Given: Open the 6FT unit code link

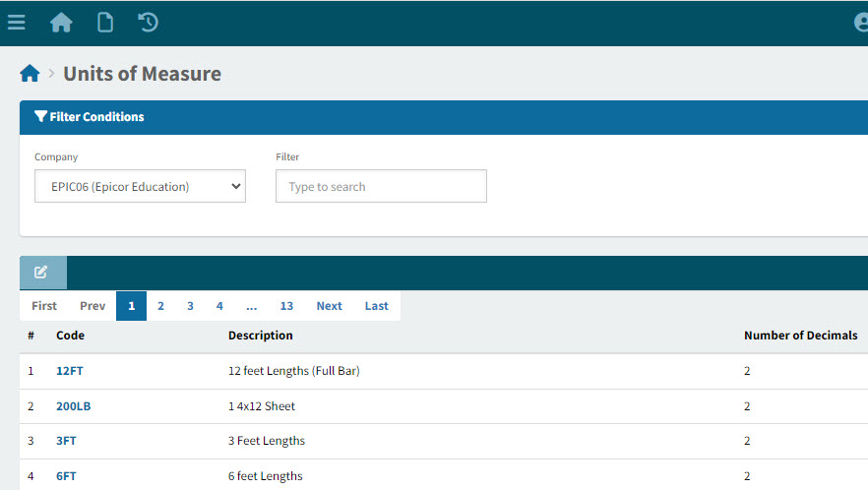Looking at the screenshot, I should click(66, 476).
